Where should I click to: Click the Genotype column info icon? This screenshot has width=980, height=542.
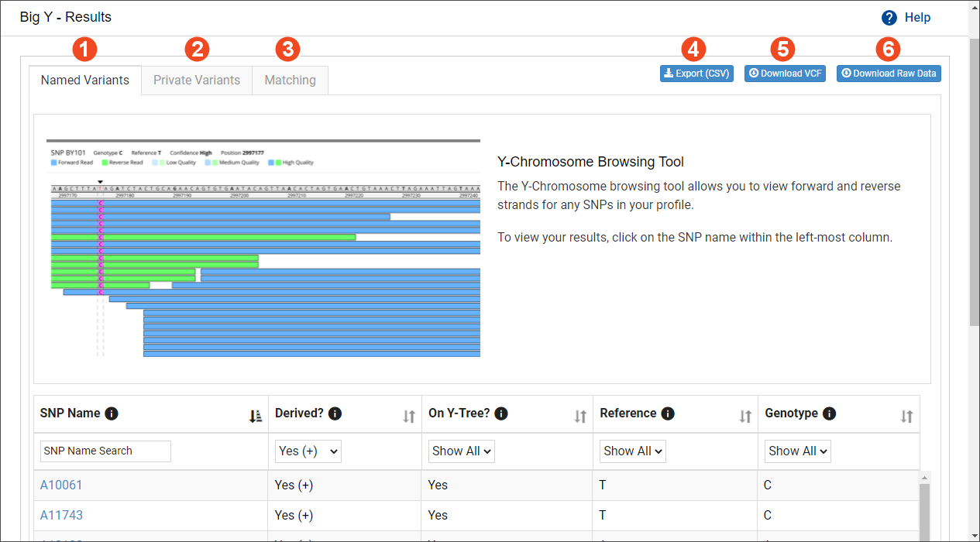[x=829, y=413]
